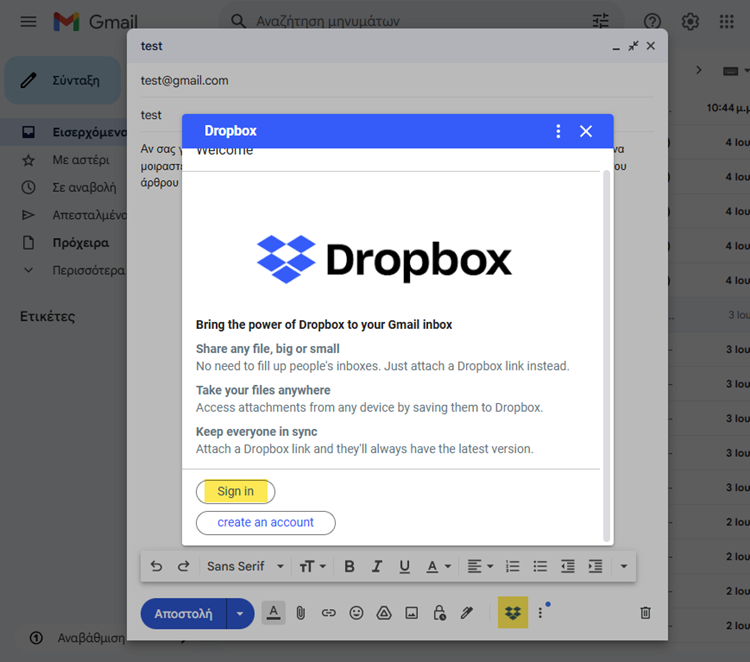Insert a photo
Screen dimensions: 750x662
411,613
